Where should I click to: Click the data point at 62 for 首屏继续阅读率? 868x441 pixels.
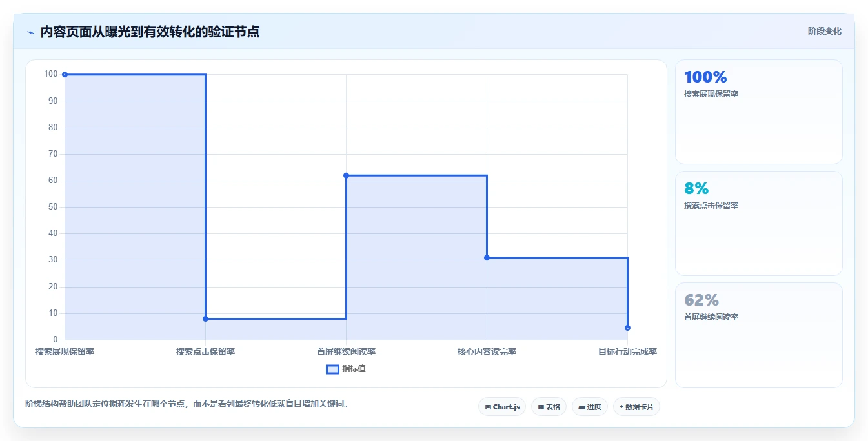346,175
